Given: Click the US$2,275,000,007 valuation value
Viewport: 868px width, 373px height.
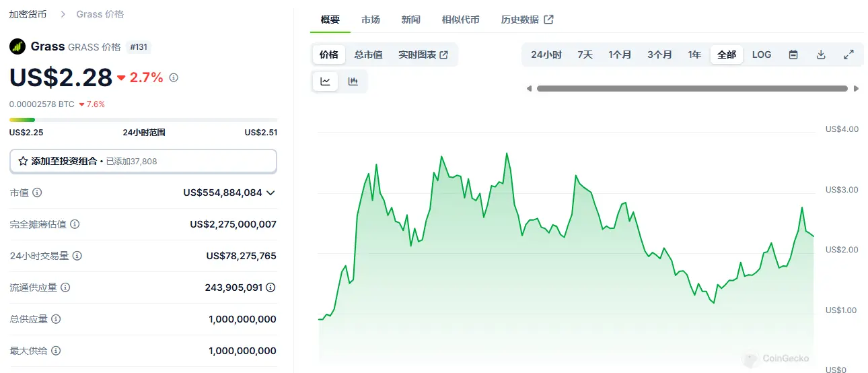Looking at the screenshot, I should [x=233, y=224].
